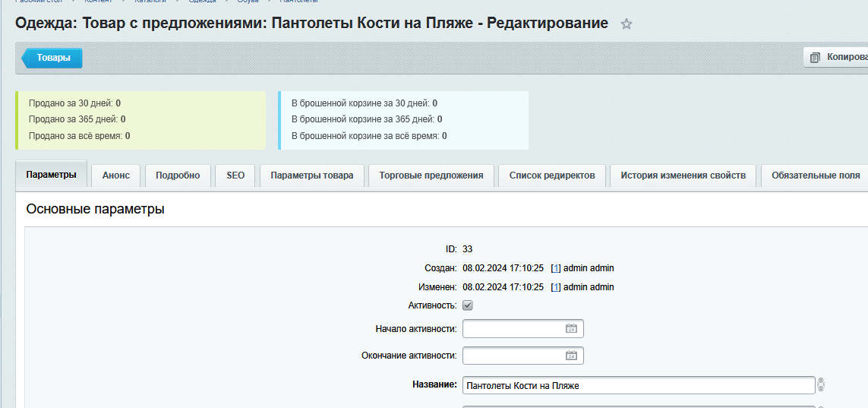Open Параметры товара tab
Image resolution: width=868 pixels, height=408 pixels.
click(312, 176)
